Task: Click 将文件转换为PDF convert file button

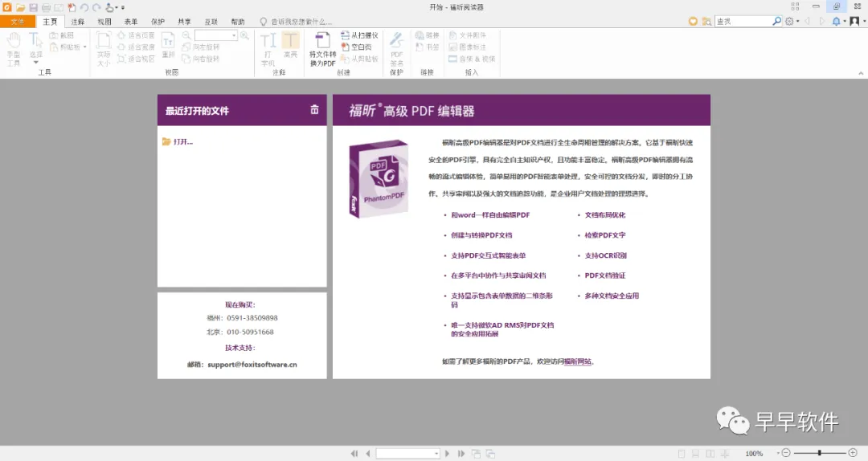Action: coord(323,49)
